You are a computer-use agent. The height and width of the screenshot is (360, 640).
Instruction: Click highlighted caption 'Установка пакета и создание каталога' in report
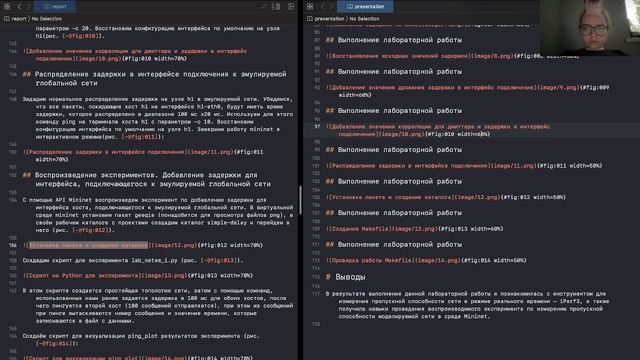(x=89, y=245)
